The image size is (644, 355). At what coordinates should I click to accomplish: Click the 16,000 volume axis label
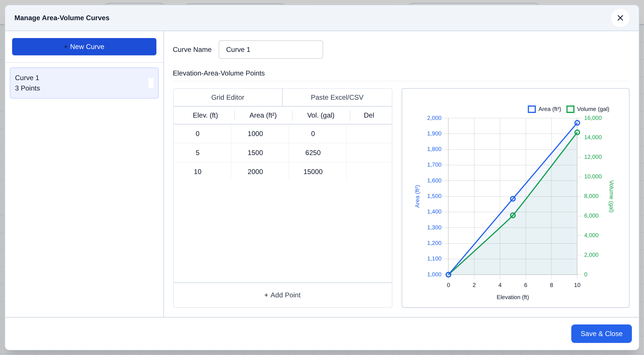pyautogui.click(x=593, y=118)
